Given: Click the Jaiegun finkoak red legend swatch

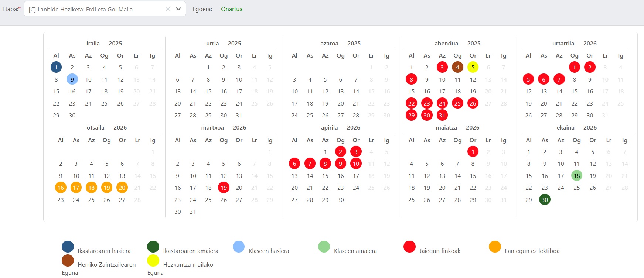Looking at the screenshot, I should (409, 247).
